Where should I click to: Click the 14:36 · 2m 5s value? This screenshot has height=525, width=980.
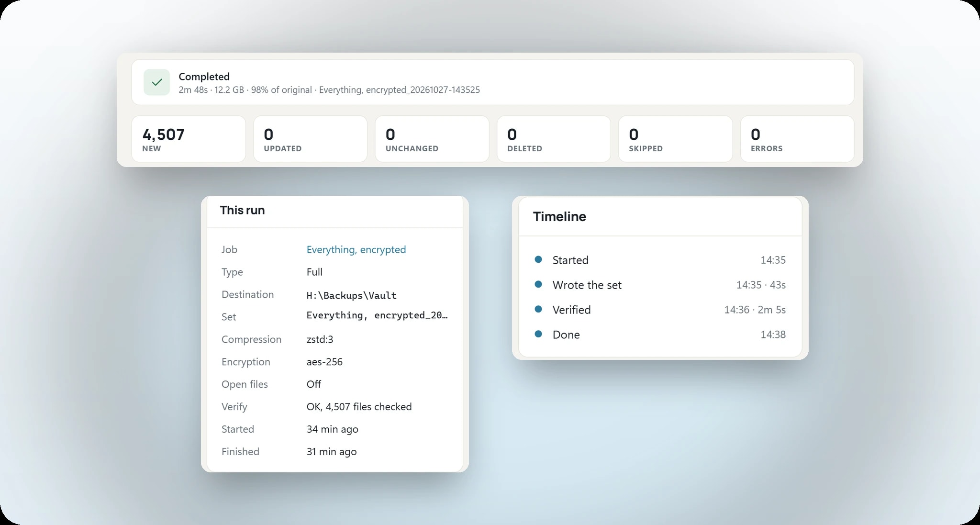click(755, 310)
